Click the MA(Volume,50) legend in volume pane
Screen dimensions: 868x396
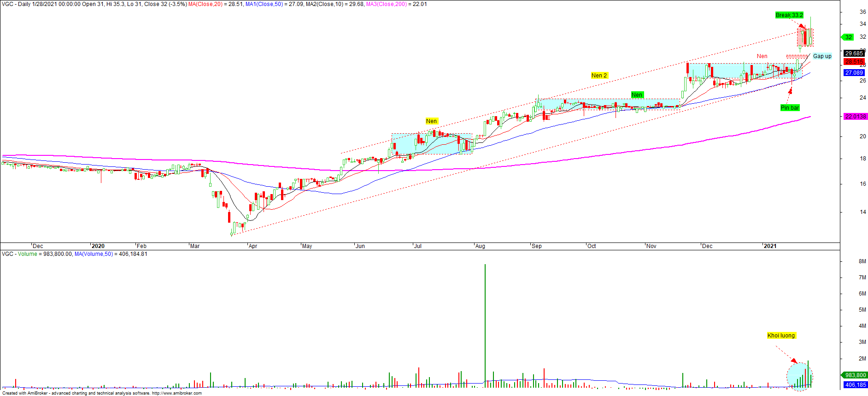tap(94, 254)
